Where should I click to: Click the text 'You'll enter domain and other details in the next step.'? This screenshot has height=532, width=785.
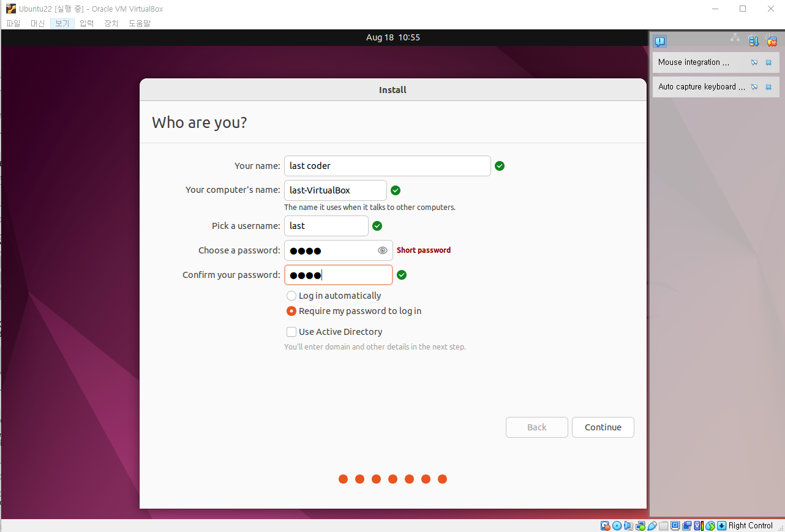375,347
